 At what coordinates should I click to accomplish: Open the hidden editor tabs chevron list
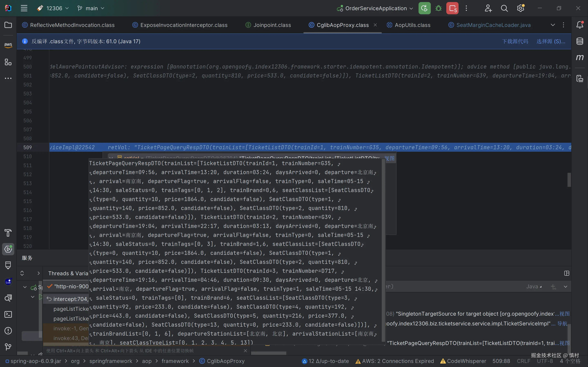pyautogui.click(x=553, y=25)
